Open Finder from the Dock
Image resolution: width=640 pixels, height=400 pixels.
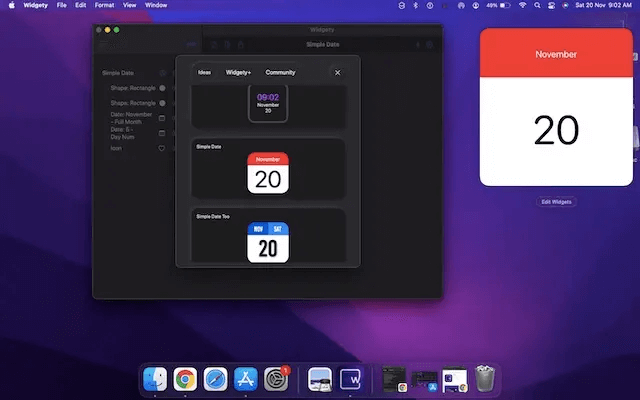click(155, 378)
